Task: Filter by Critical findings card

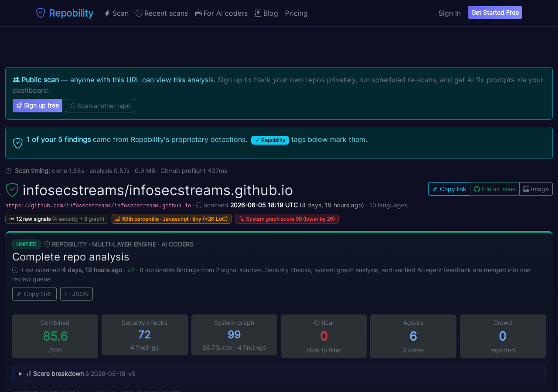Action: click(x=323, y=336)
